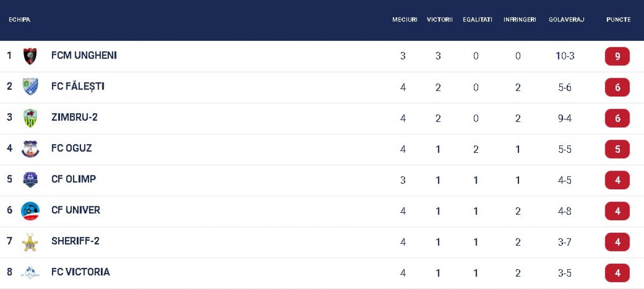This screenshot has height=289, width=644.
Task: Click the FCM Ungheni team crest
Action: (30, 56)
